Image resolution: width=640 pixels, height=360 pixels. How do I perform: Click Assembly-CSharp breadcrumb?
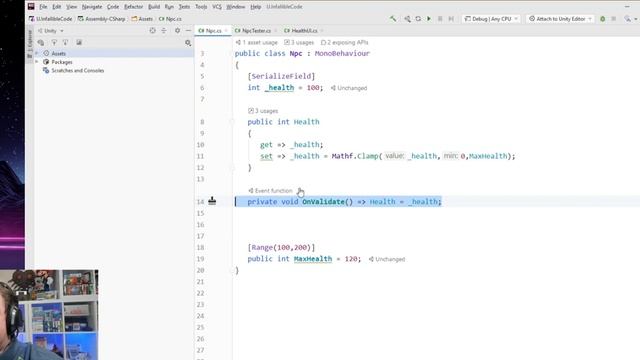pyautogui.click(x=102, y=19)
